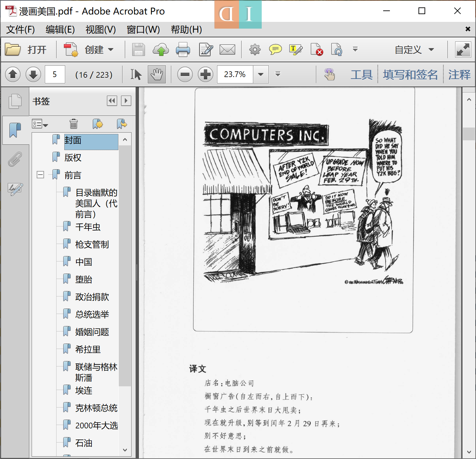This screenshot has width=476, height=459.
Task: Send file via the envelope email icon
Action: coord(227,50)
